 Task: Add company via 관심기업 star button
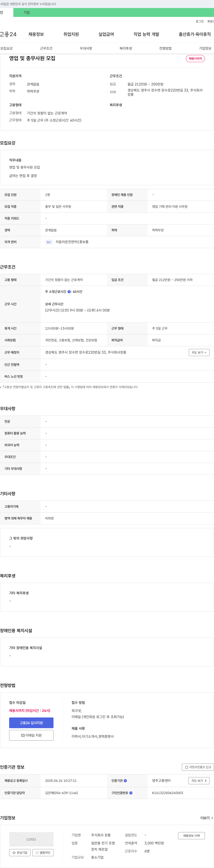pos(20,852)
